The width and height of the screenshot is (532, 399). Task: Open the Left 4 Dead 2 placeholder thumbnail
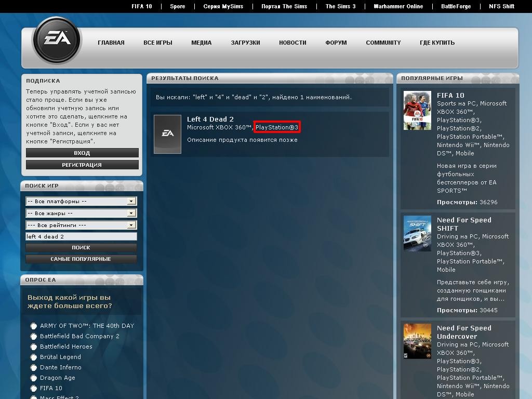[167, 134]
